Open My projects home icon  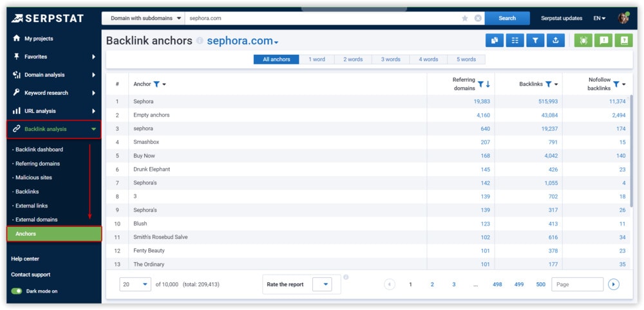[x=17, y=38]
